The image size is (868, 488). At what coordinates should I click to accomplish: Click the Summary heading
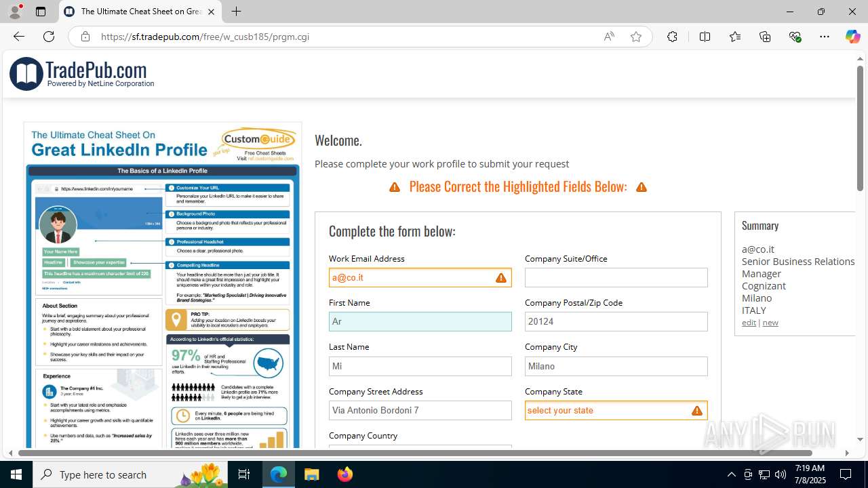pyautogui.click(x=760, y=226)
